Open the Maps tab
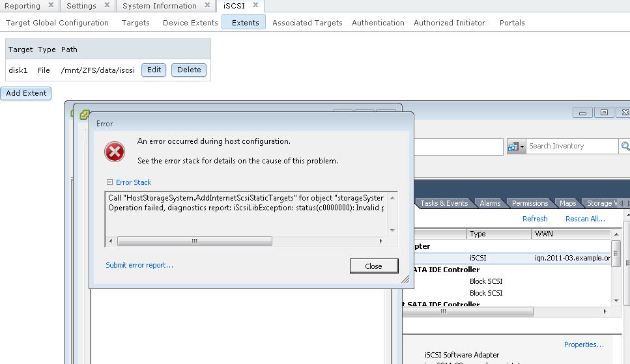 tap(567, 203)
